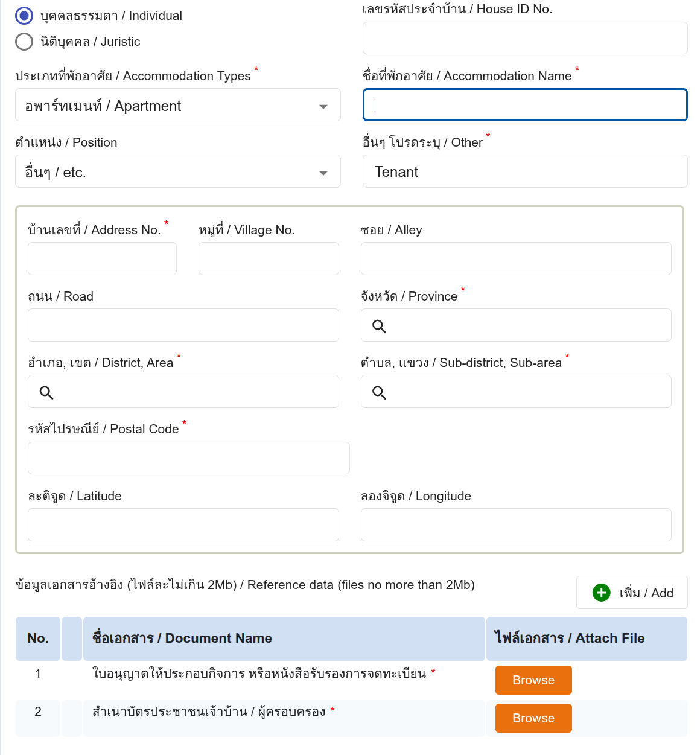Viewport: 700px width, 755px height.
Task: Click the Province search icon
Action: (379, 326)
